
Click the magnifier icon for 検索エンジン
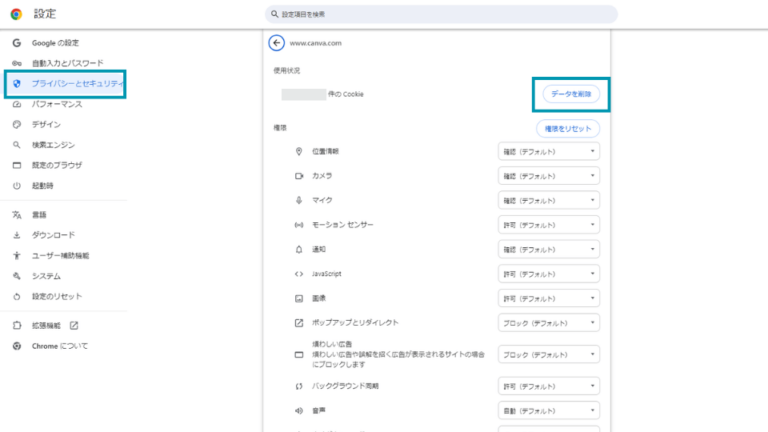tap(16, 145)
